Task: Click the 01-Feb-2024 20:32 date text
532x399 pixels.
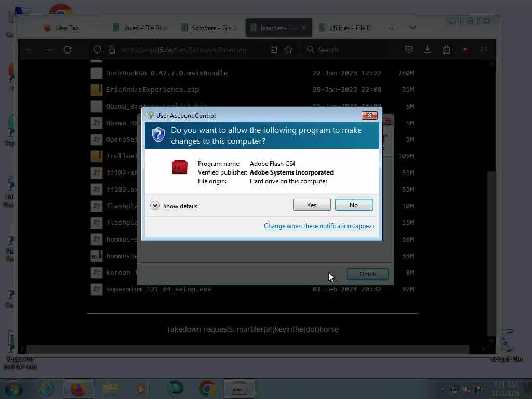Action: [x=347, y=289]
